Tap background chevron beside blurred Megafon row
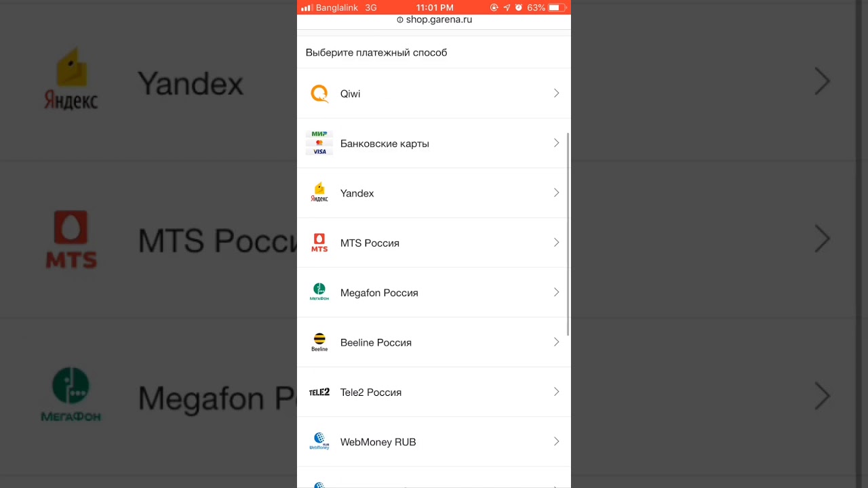868x488 pixels. 823,396
